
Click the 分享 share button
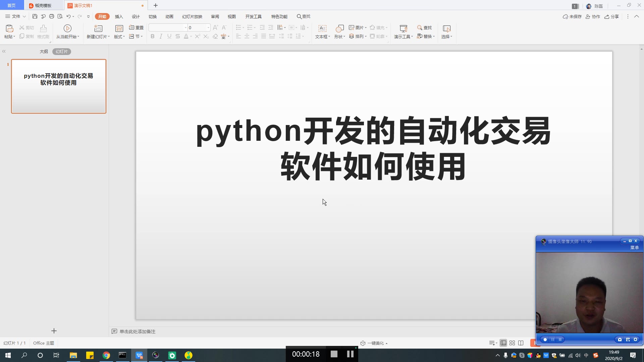pos(611,16)
